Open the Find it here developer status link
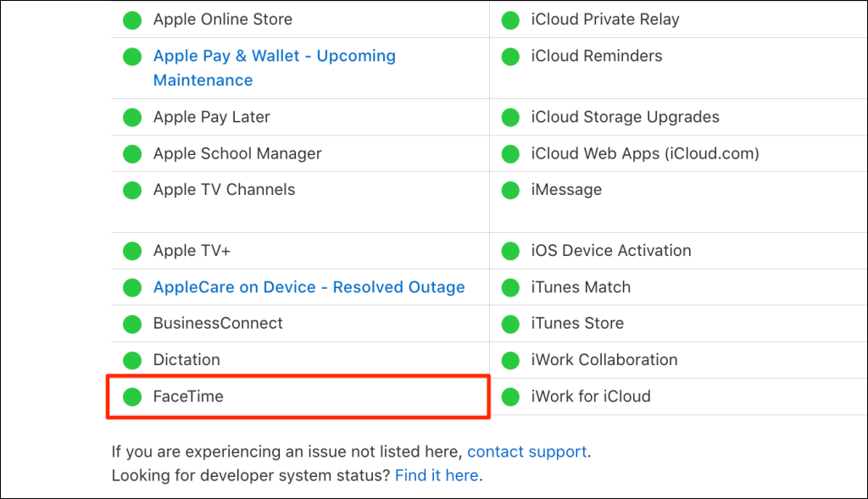 [x=437, y=475]
